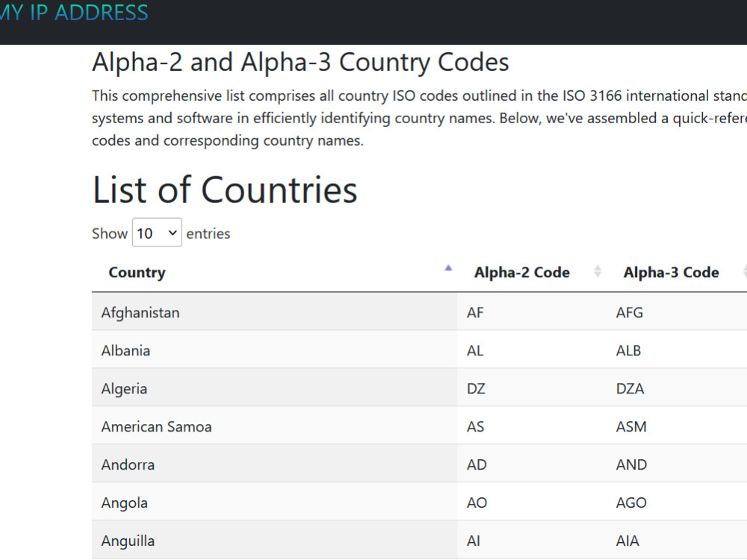Viewport: 747px width, 560px height.
Task: Click the List of Countries heading
Action: click(224, 190)
